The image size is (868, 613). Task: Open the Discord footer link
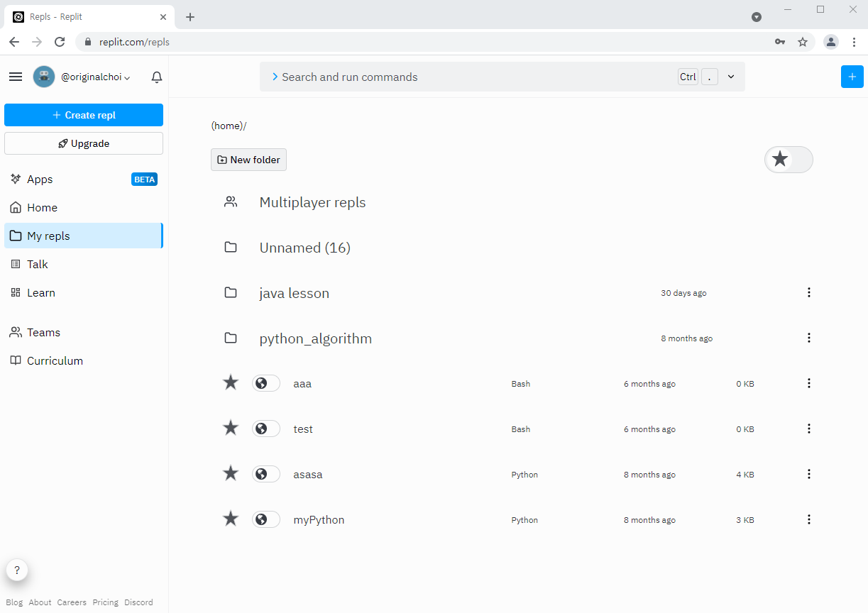pyautogui.click(x=138, y=602)
